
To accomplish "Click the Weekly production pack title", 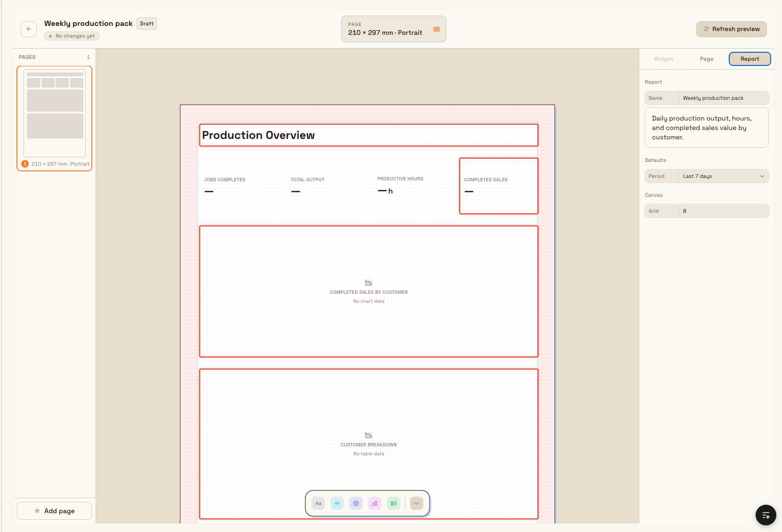I will point(89,24).
